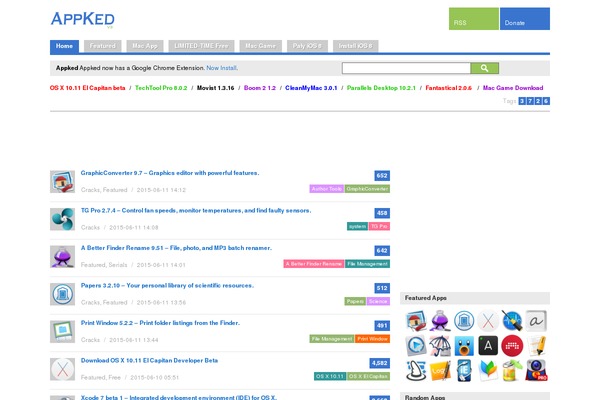This screenshot has width=600, height=400.
Task: Open TG Pro 2.7.4 post title
Action: [196, 211]
